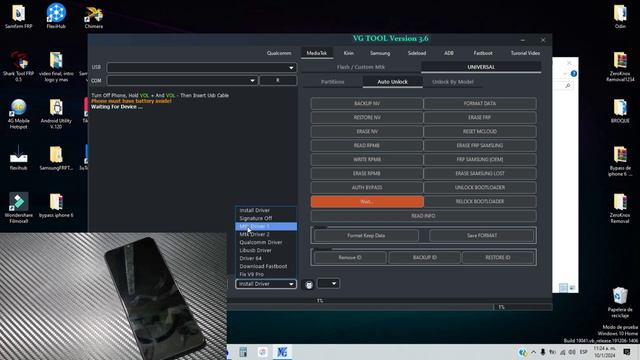Image resolution: width=640 pixels, height=360 pixels.
Task: Click the calculator icon in the taskbar
Action: [x=243, y=352]
